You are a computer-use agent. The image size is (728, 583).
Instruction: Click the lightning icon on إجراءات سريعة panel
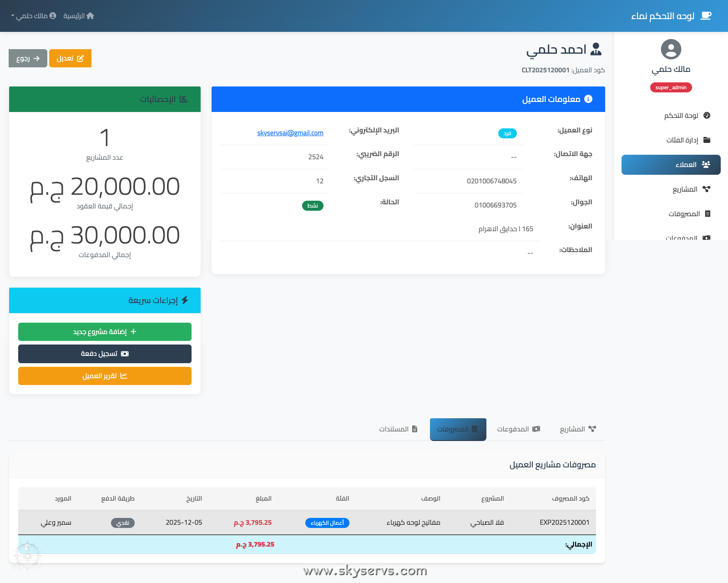pyautogui.click(x=186, y=300)
